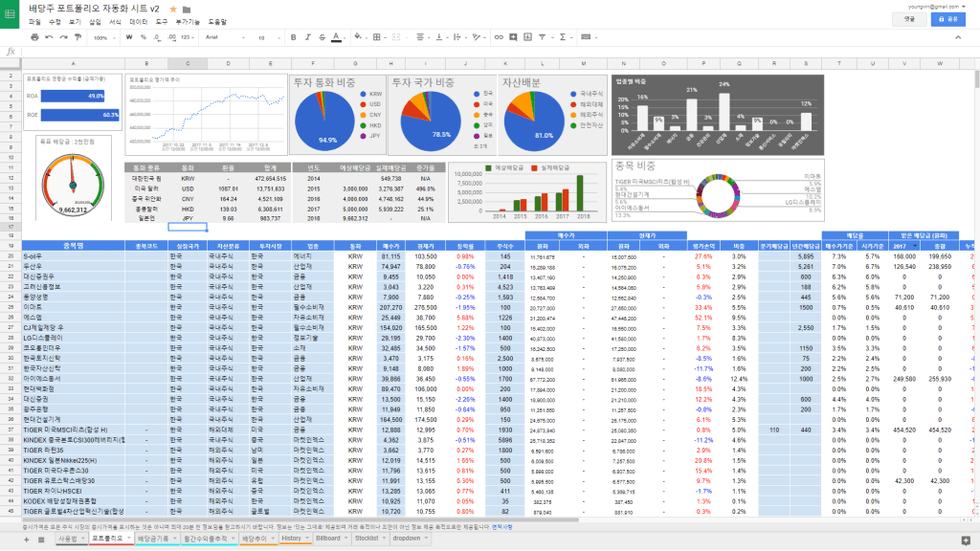The image size is (980, 551).
Task: Click the text wrapping icon
Action: click(457, 37)
